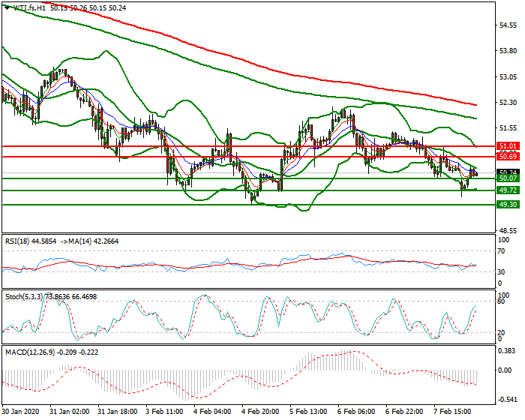Click the black 50.24 current price tag

click(x=508, y=172)
